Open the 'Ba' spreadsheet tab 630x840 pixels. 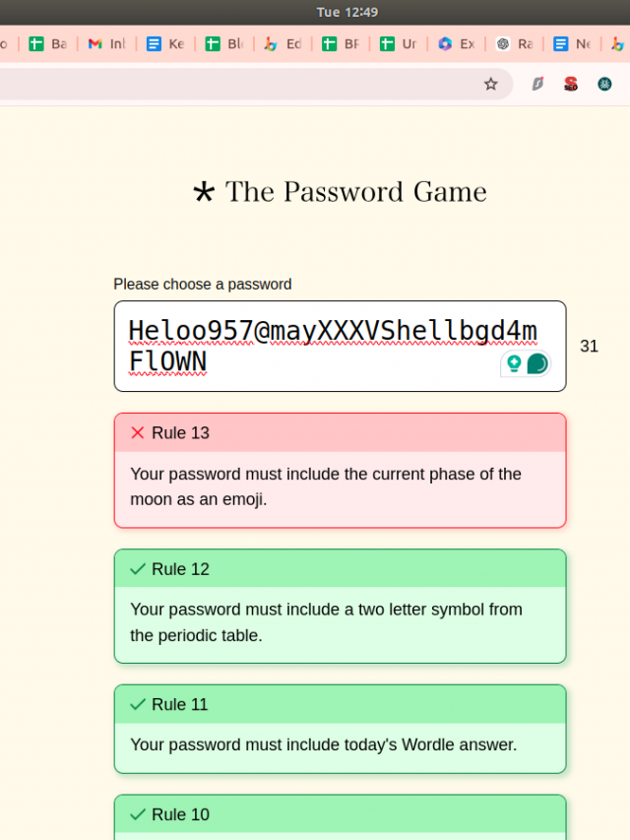[x=47, y=44]
